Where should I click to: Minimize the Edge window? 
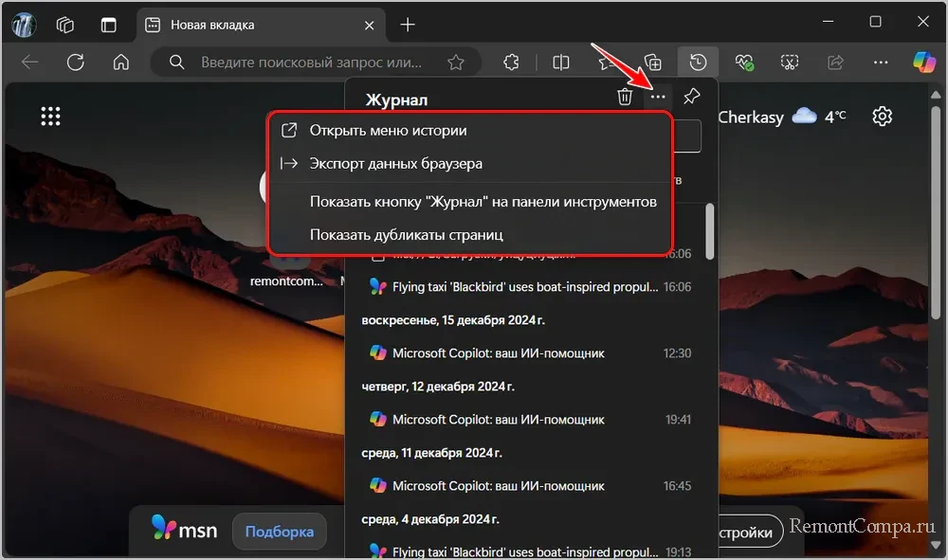click(x=829, y=22)
